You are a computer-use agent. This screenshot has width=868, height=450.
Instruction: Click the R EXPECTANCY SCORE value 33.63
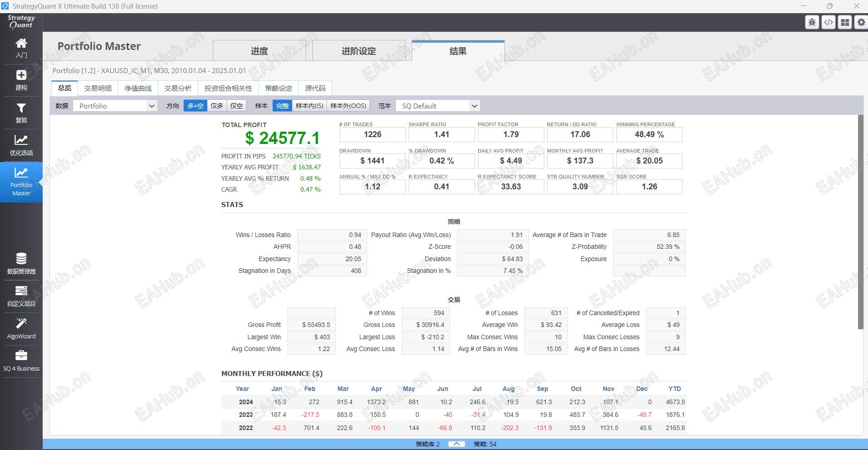(511, 187)
